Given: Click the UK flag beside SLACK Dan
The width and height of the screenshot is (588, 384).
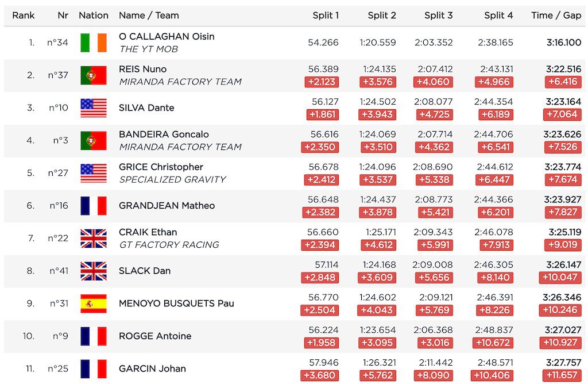Looking at the screenshot, I should click(x=94, y=271).
